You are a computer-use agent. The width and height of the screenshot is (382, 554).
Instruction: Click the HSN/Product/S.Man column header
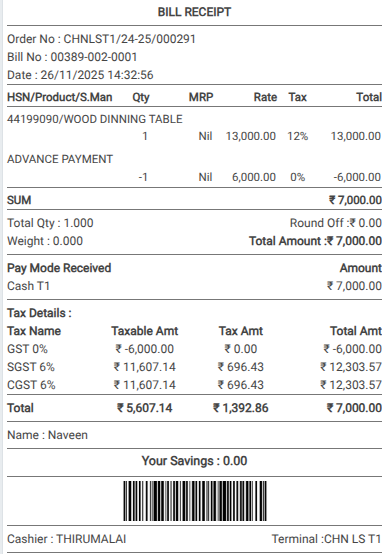pos(60,97)
